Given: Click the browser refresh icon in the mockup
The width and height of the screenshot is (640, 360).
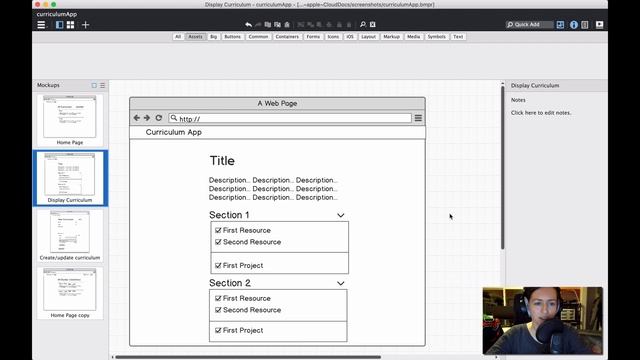Looking at the screenshot, I should [159, 118].
